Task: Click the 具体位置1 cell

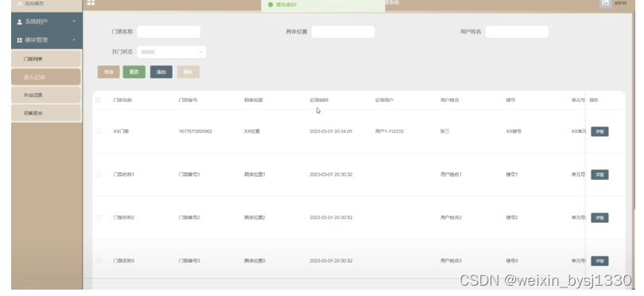Action: (x=254, y=174)
